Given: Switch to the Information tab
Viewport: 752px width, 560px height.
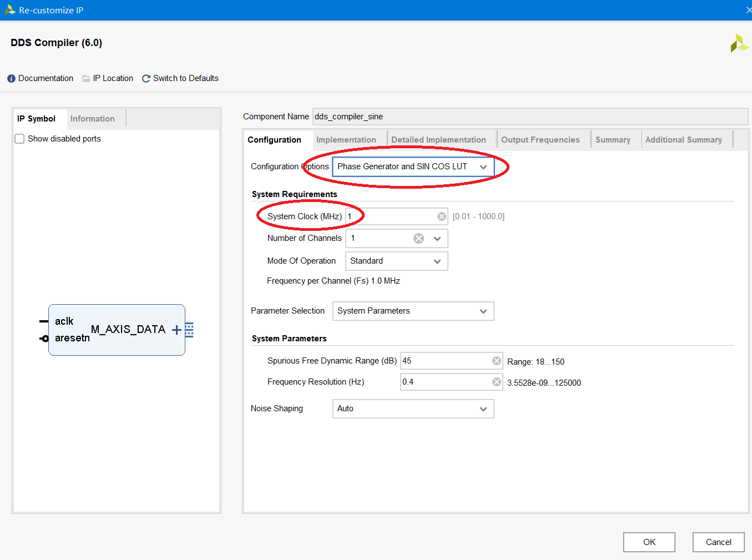Looking at the screenshot, I should tap(92, 119).
